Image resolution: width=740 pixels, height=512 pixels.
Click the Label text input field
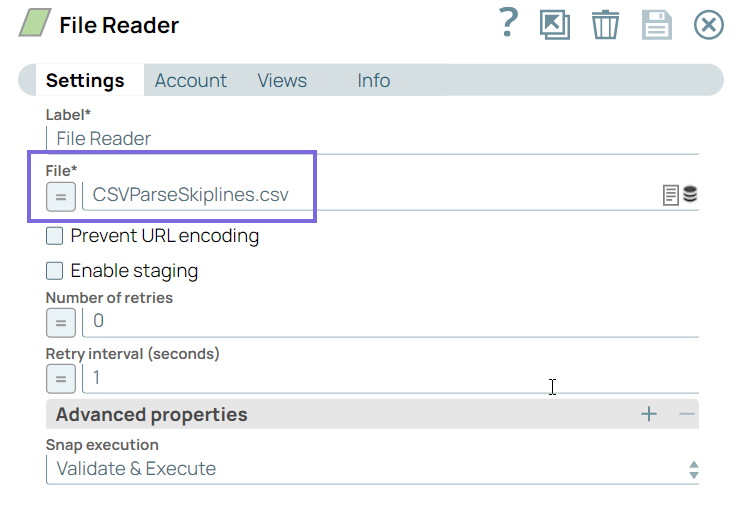pos(372,139)
